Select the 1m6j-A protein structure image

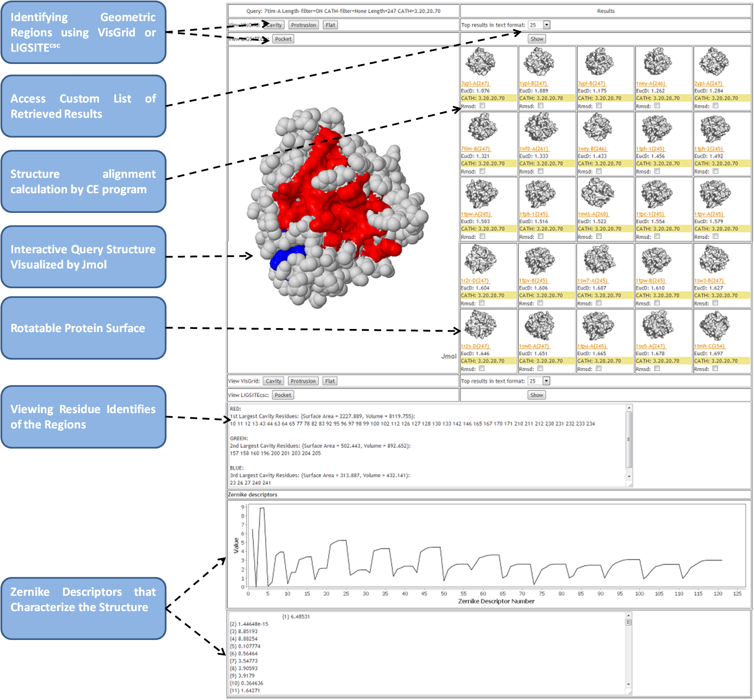point(598,193)
